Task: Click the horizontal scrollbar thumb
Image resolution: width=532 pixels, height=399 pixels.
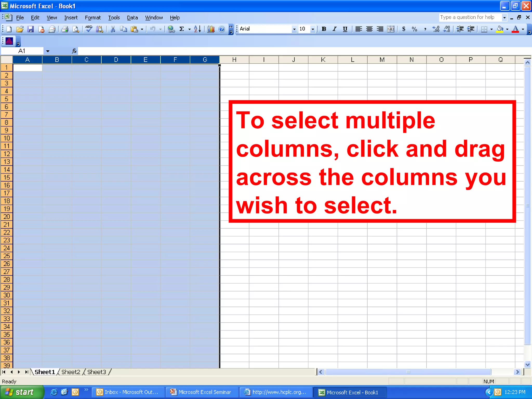Action: 408,372
